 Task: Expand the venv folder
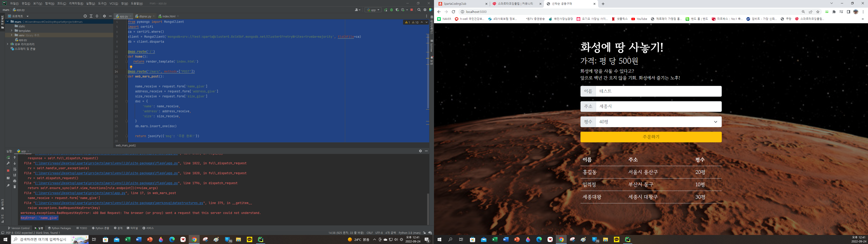(x=12, y=35)
